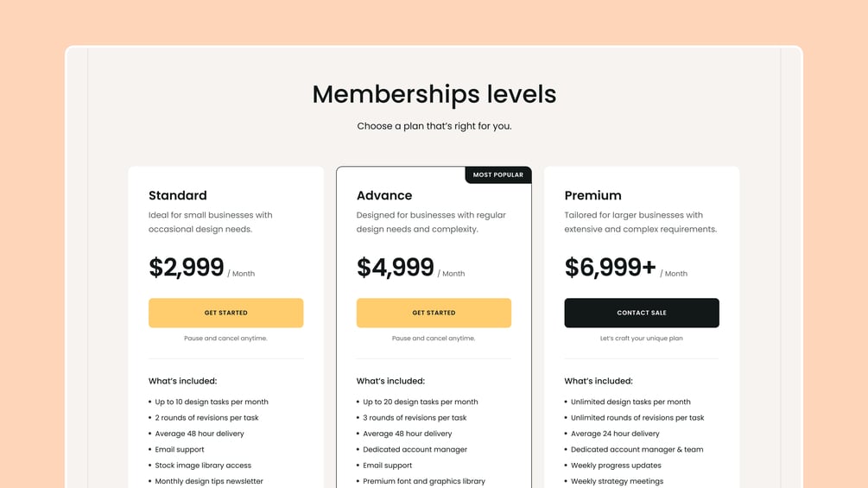Click 'Let's craft your unique plan' text
This screenshot has height=488, width=868.
641,339
